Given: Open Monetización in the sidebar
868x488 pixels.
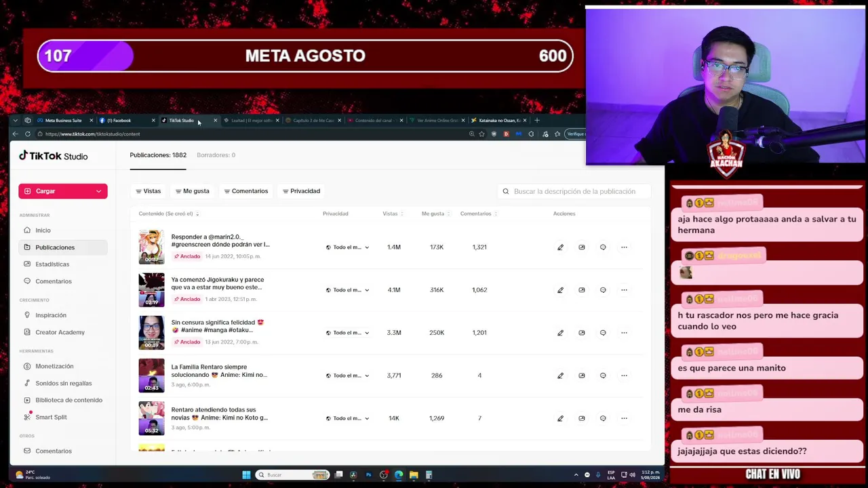Looking at the screenshot, I should click(x=62, y=367).
